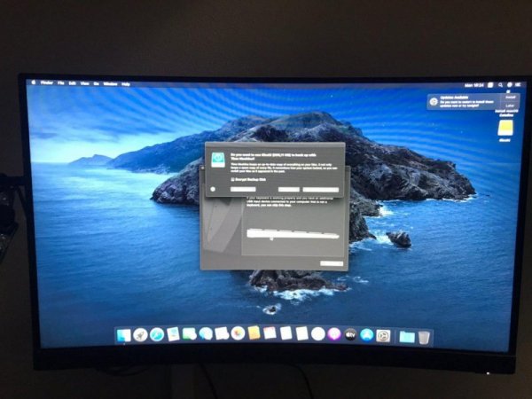Open Spotlight search magnifier in menu bar
Viewport: 532px width, 399px height.
click(x=500, y=85)
